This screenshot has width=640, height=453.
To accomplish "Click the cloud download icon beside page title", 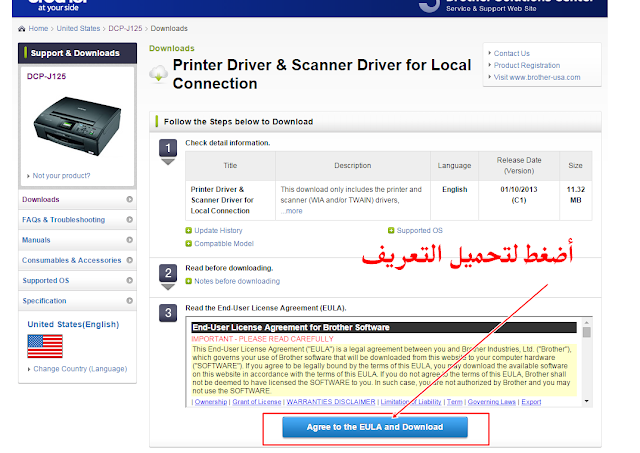I will 158,74.
